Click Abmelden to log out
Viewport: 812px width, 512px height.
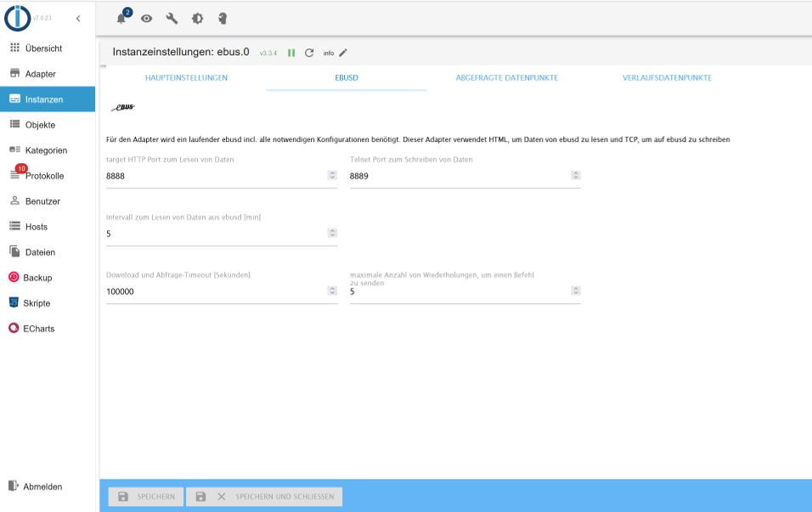48,487
